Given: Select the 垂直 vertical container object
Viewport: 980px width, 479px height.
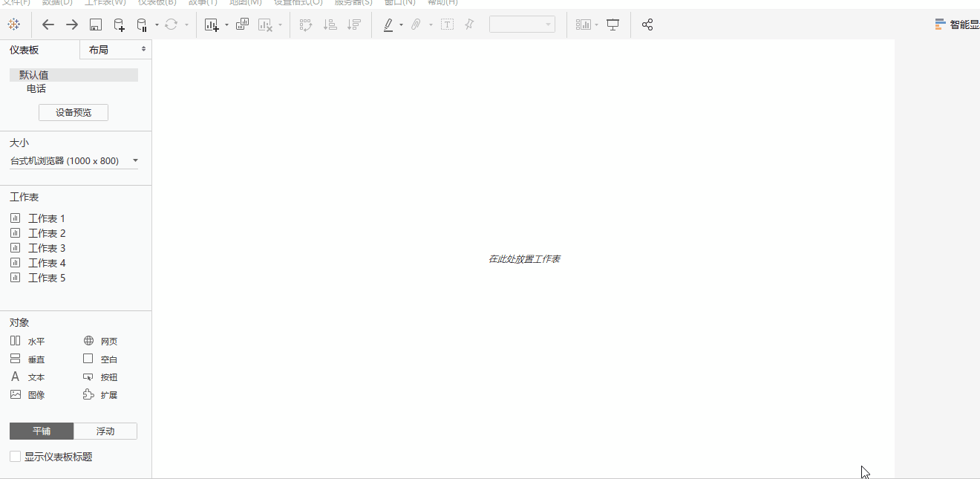Looking at the screenshot, I should (x=27, y=359).
